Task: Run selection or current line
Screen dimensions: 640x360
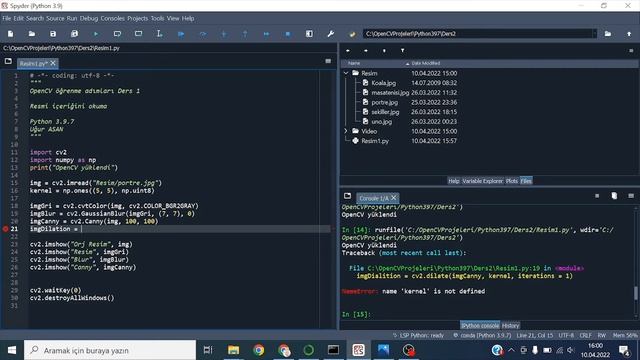Action: coord(160,34)
